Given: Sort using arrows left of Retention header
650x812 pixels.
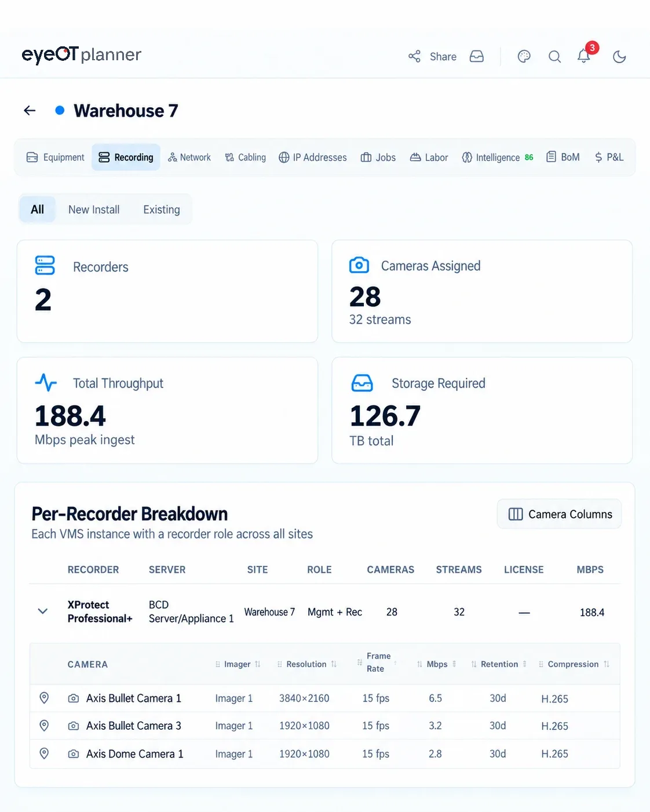Looking at the screenshot, I should click(474, 664).
